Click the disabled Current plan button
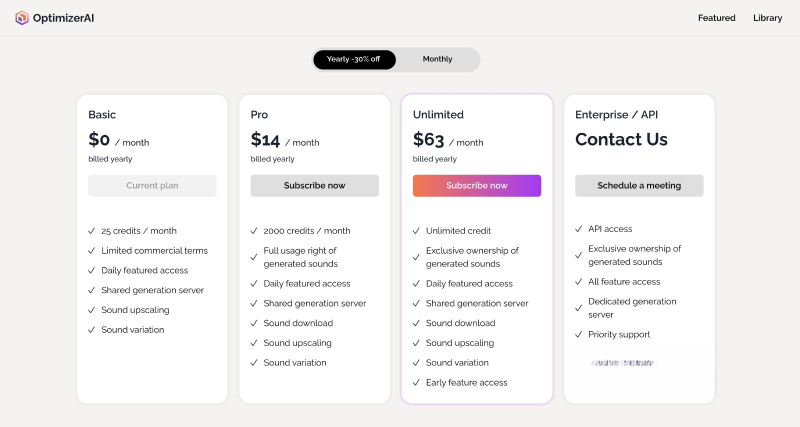The width and height of the screenshot is (800, 427). [152, 185]
